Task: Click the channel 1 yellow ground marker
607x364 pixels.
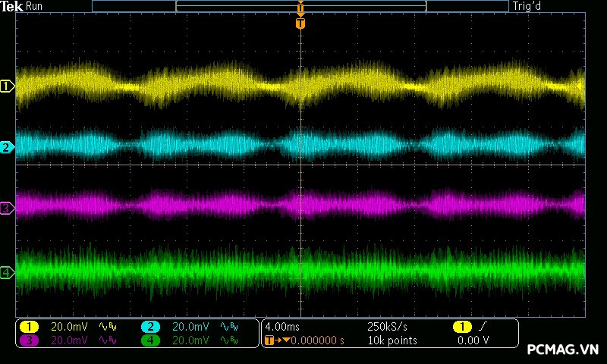Action: click(7, 86)
